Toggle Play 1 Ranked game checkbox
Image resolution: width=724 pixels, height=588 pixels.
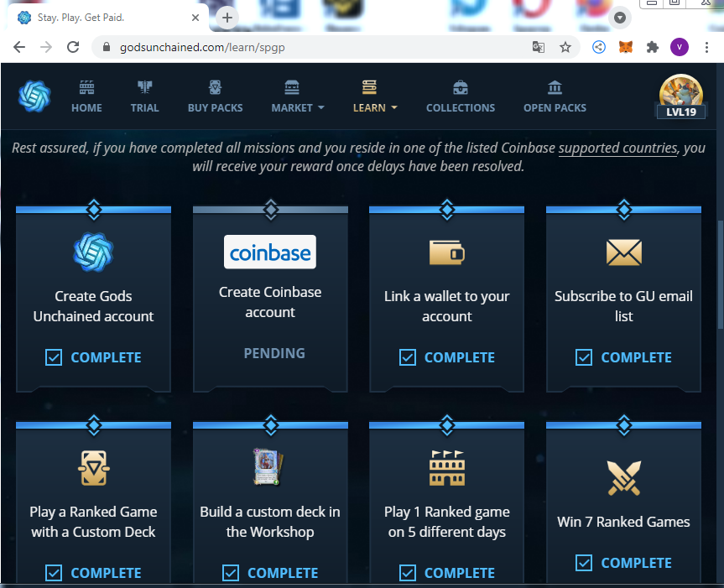point(407,573)
